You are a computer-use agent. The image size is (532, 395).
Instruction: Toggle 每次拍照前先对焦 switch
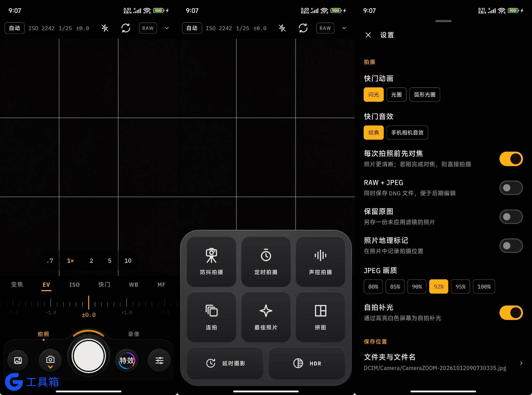(511, 159)
